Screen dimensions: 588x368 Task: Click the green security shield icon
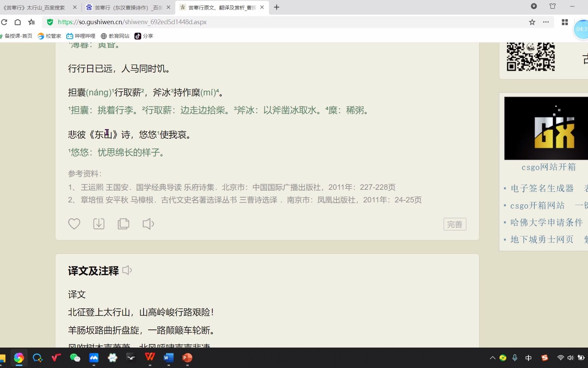(50, 22)
